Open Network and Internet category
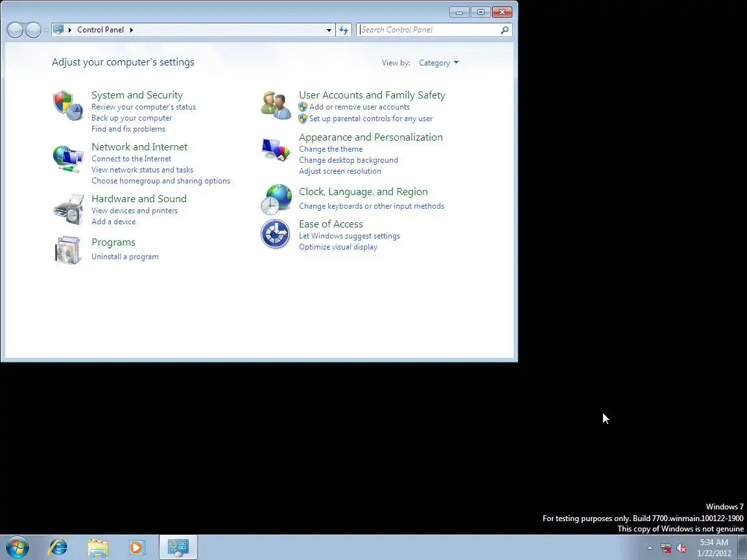747x560 pixels. (x=139, y=147)
